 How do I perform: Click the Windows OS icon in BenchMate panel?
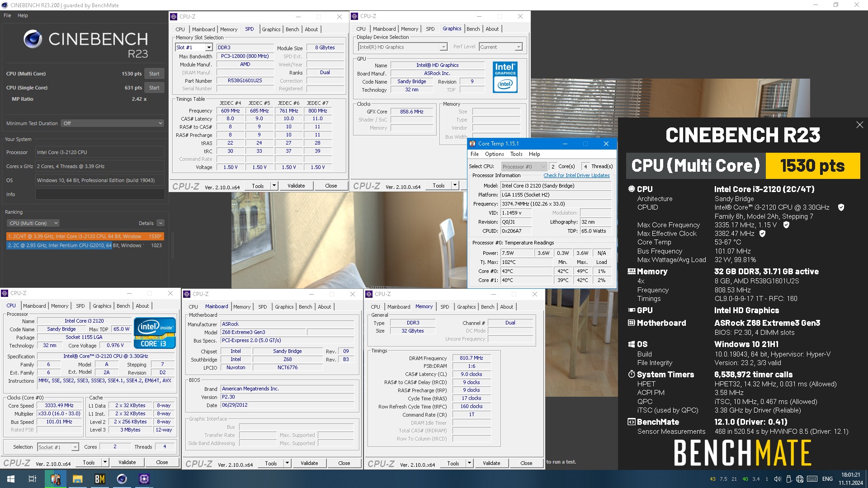pyautogui.click(x=632, y=344)
